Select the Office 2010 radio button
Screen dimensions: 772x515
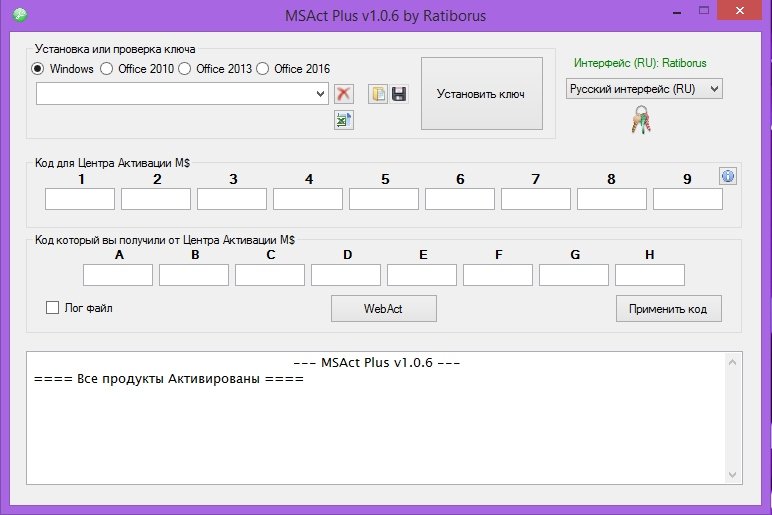click(106, 68)
